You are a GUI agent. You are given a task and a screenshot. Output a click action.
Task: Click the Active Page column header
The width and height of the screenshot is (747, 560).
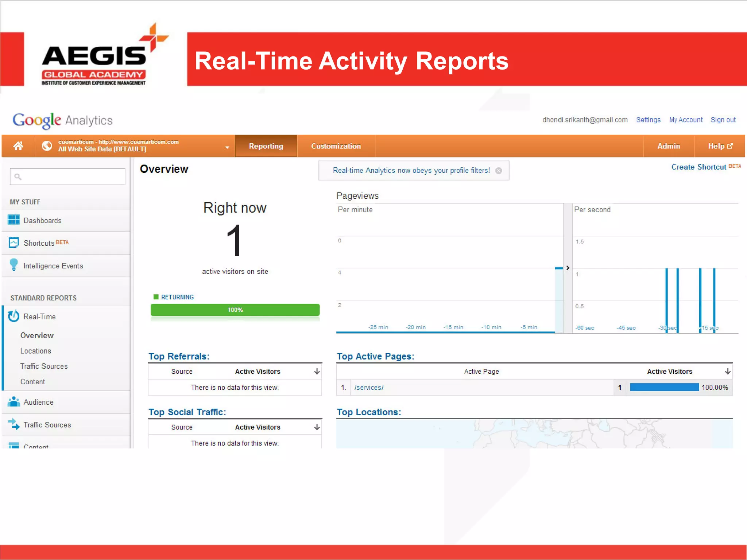click(481, 372)
